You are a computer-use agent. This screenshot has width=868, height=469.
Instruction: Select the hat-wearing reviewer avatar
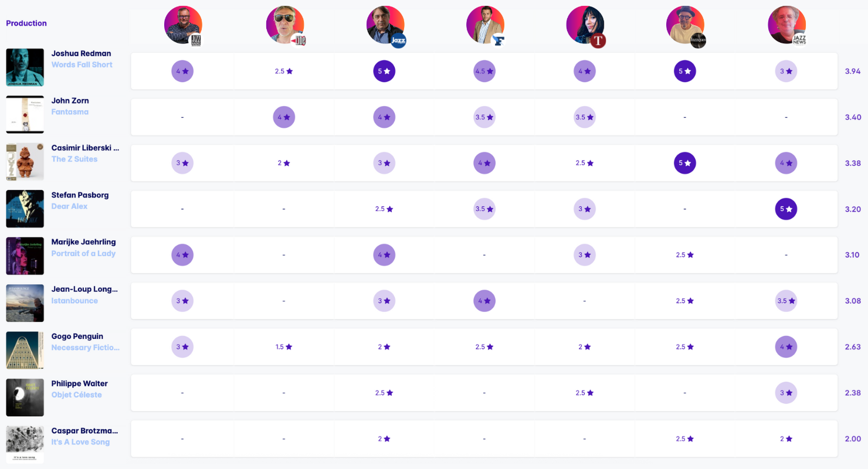(x=685, y=25)
